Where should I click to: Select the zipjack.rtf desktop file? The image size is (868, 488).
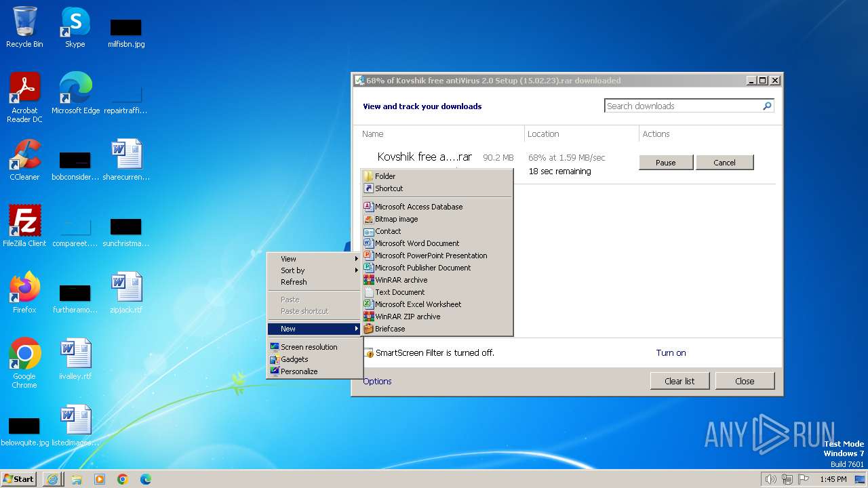[126, 293]
